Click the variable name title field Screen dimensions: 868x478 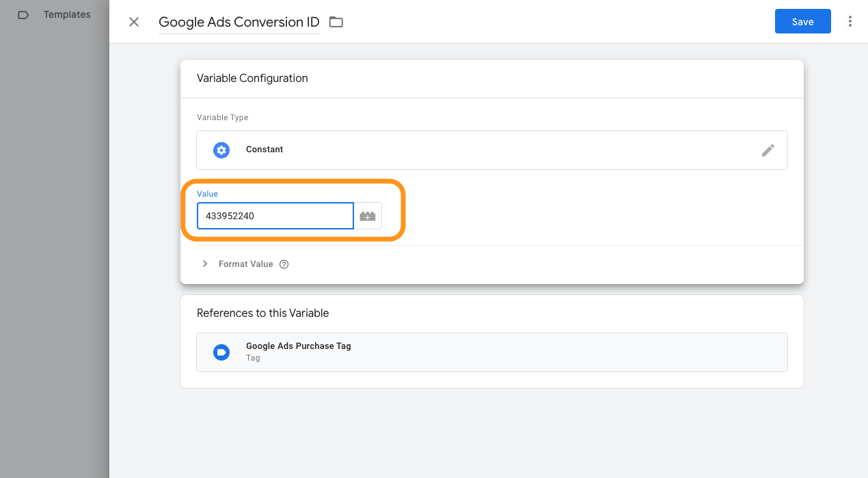239,22
